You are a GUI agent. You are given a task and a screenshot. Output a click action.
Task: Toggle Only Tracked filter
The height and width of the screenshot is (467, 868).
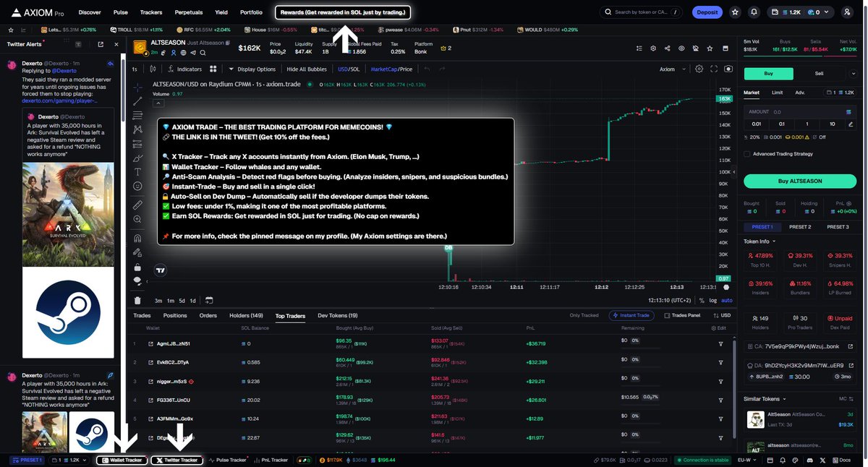point(584,315)
